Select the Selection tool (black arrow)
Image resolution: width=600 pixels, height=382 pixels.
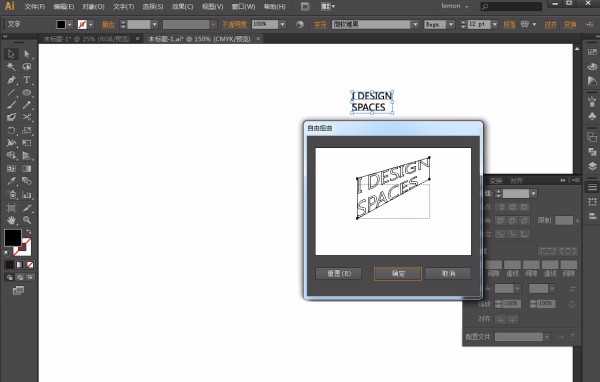point(11,54)
